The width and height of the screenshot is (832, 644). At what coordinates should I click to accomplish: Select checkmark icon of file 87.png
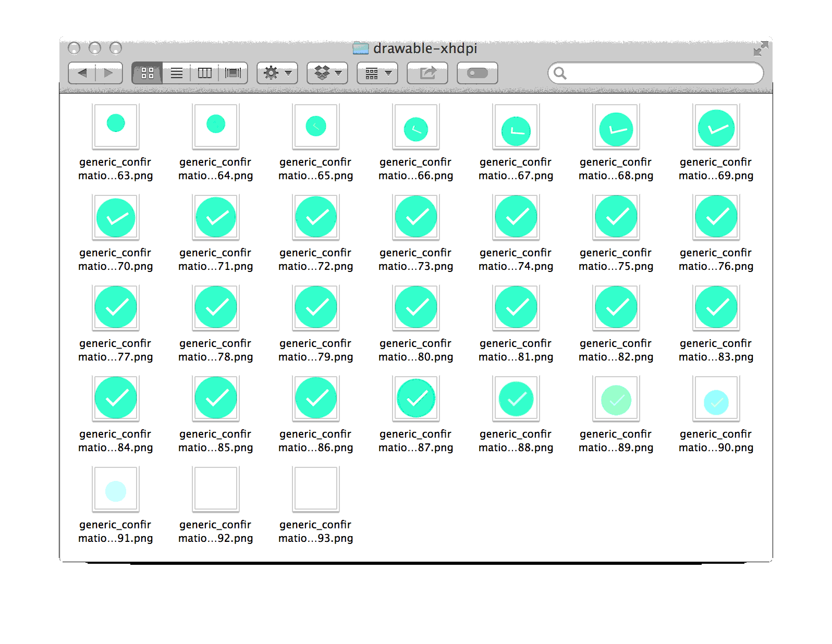(x=416, y=399)
